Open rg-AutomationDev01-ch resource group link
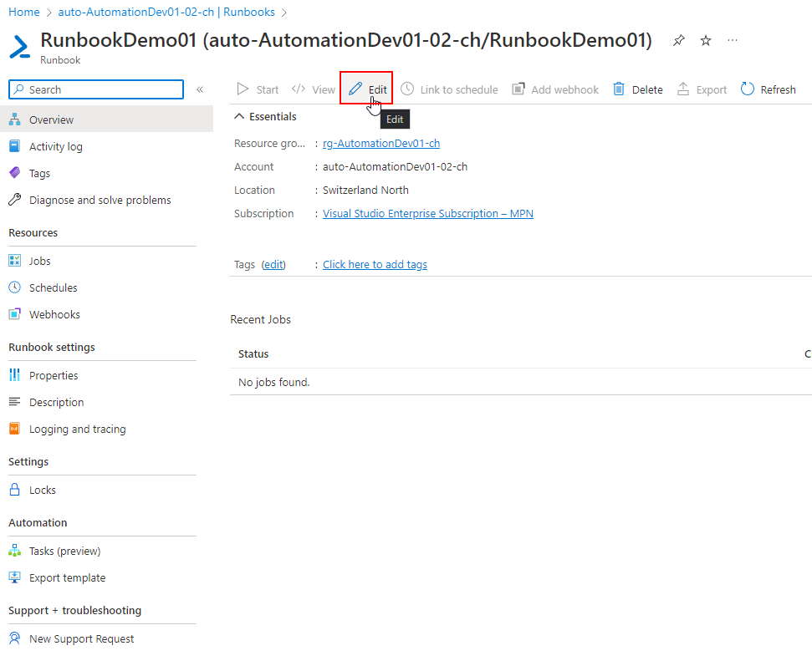 point(381,144)
